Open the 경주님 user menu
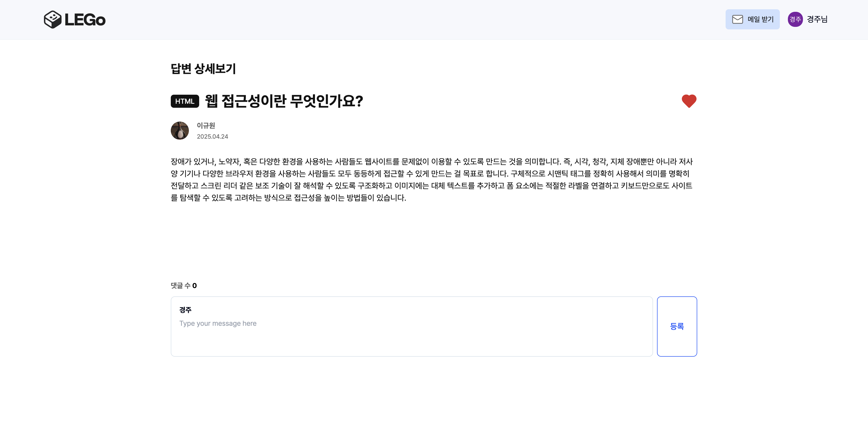Viewport: 868px width, 432px height. [x=817, y=20]
